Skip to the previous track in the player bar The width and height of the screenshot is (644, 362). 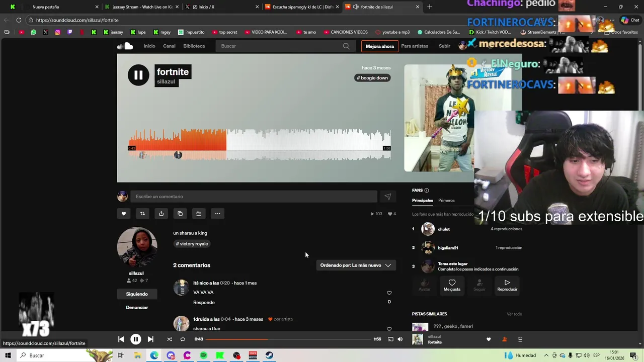121,339
